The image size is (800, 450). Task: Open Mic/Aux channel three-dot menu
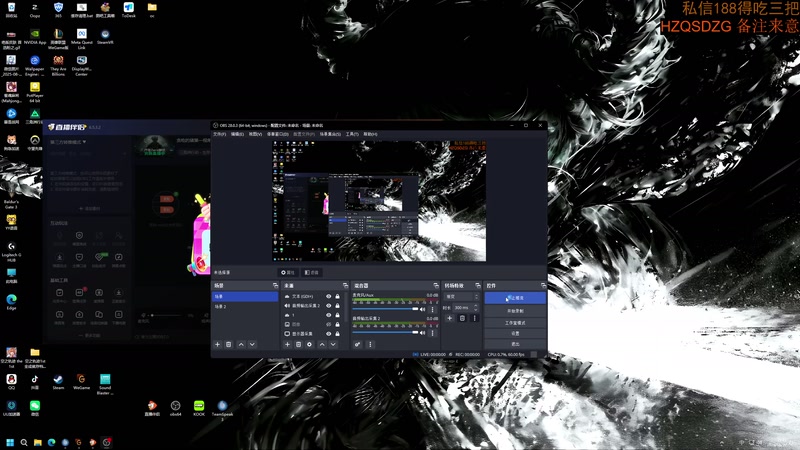pos(433,309)
